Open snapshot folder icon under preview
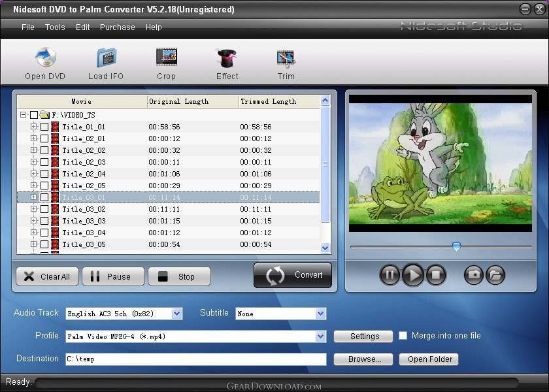549x392 pixels. 495,275
